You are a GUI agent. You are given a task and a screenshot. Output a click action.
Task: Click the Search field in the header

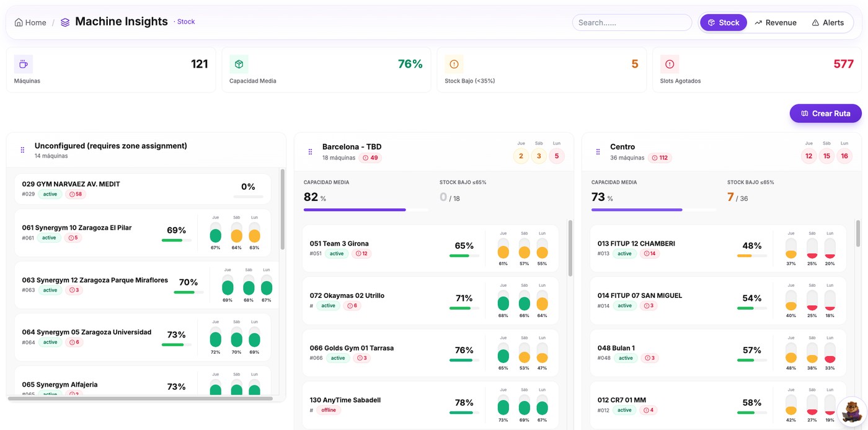pos(631,22)
